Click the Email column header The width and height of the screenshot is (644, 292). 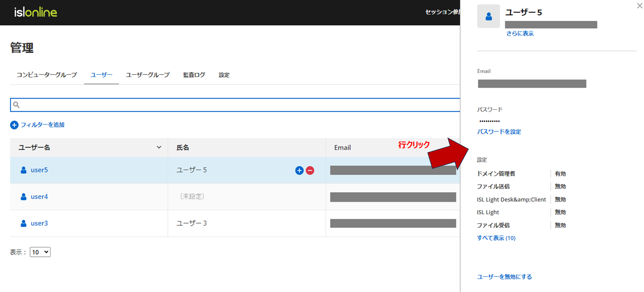[393, 147]
